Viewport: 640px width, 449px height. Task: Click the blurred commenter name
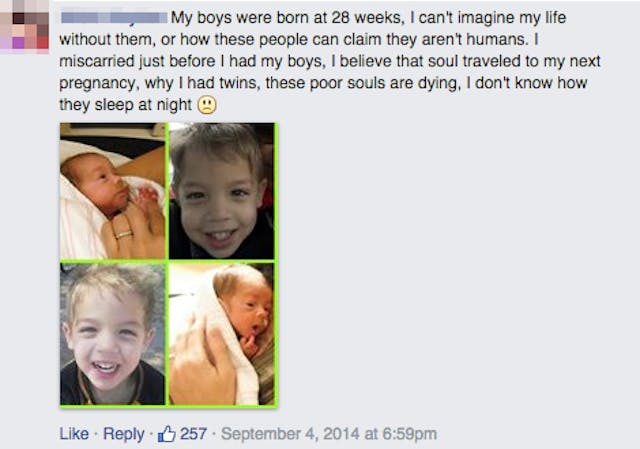click(114, 18)
